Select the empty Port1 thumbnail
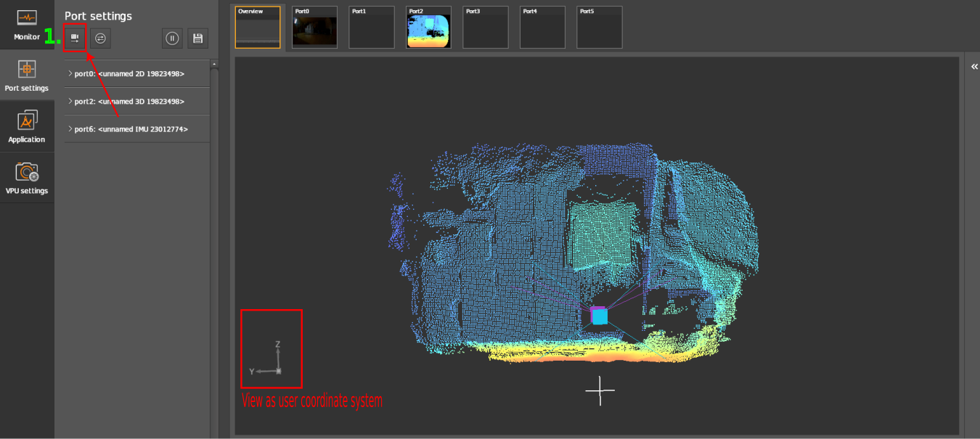Screen dimensions: 980x439 click(372, 28)
